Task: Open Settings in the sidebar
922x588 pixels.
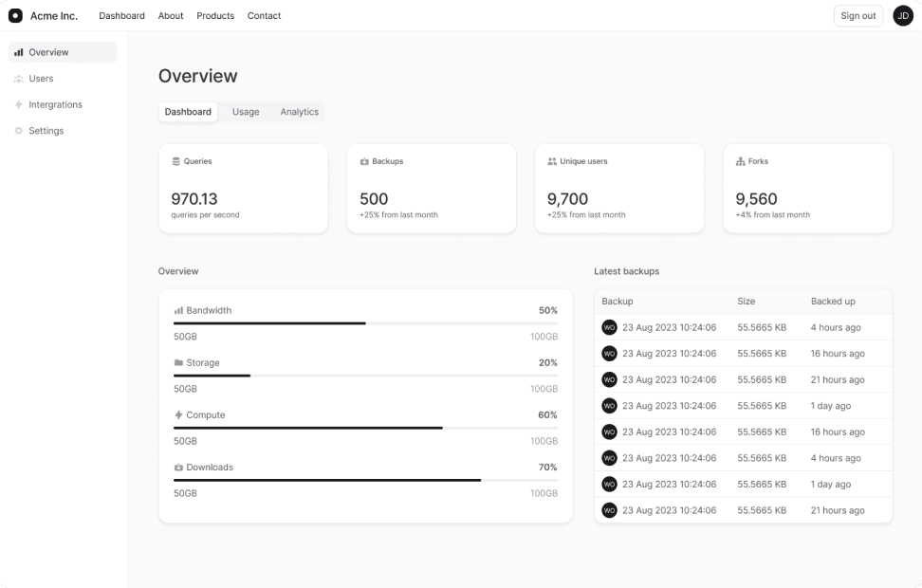Action: click(63, 131)
